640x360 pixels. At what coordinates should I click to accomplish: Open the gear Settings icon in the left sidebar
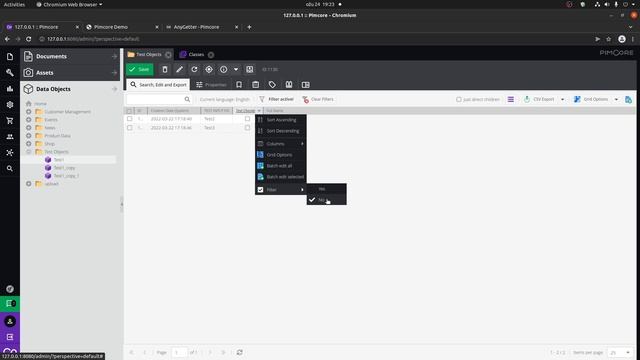click(10, 104)
